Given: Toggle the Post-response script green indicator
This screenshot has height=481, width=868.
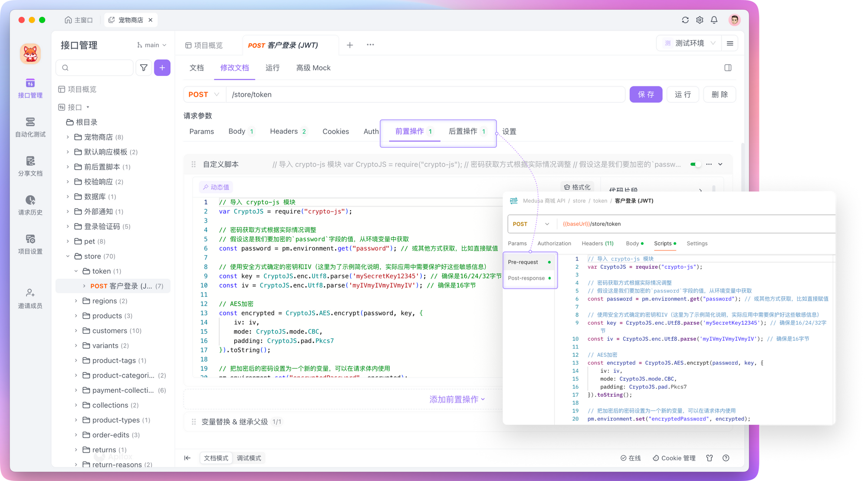Looking at the screenshot, I should [549, 278].
